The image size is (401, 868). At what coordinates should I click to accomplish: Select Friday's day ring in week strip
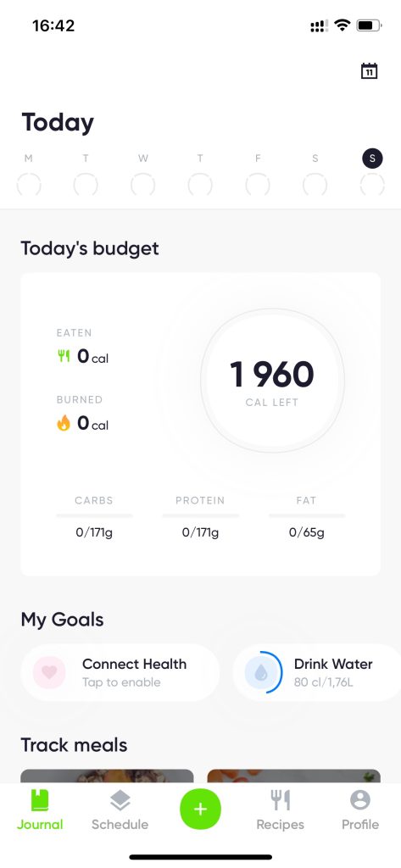pos(258,184)
